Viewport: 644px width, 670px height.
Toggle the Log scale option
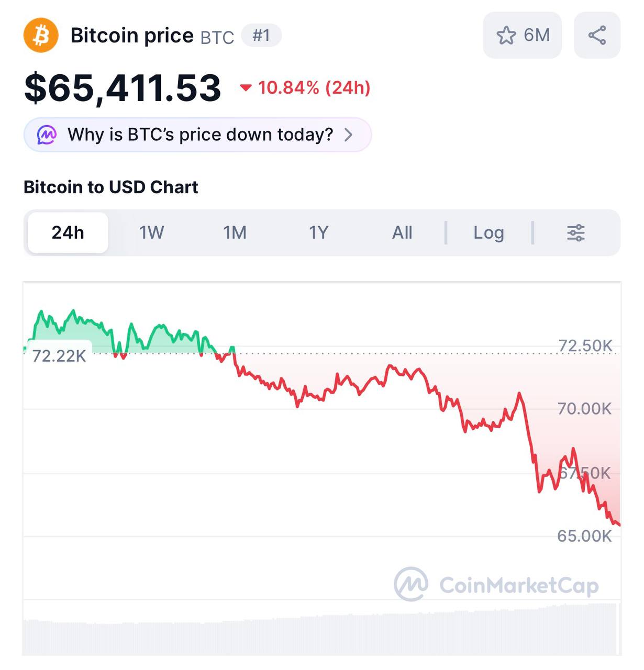tap(488, 233)
